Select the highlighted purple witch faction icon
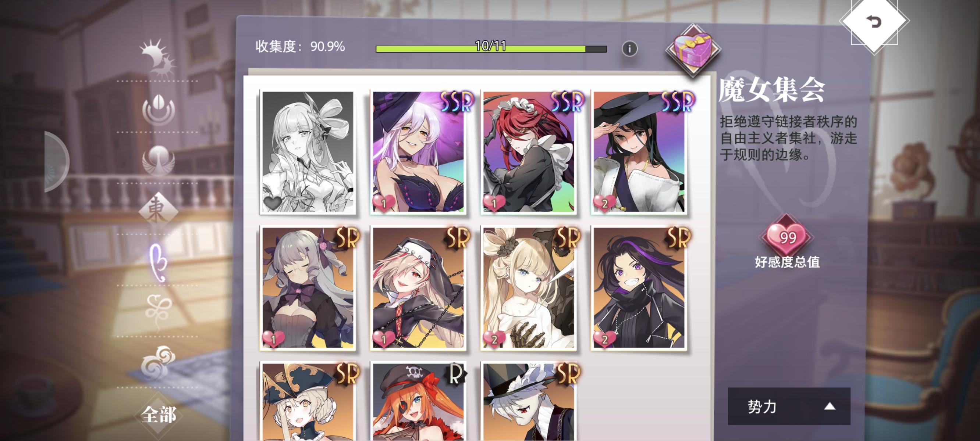The height and width of the screenshot is (441, 980). click(158, 263)
